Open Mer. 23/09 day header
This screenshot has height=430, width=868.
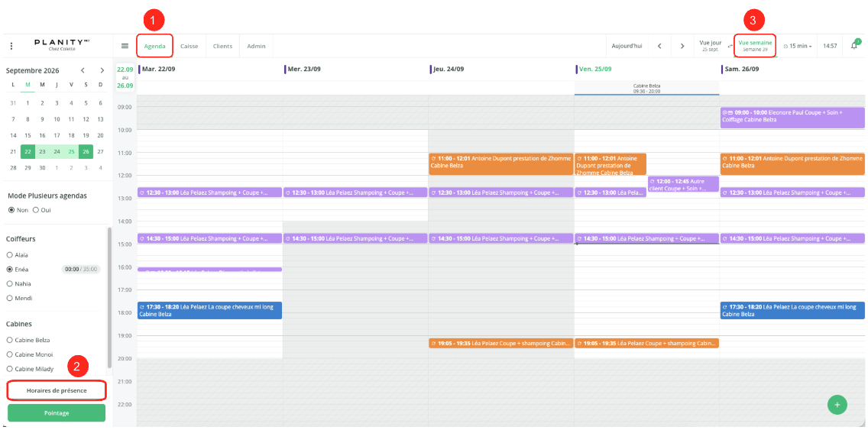pos(303,70)
